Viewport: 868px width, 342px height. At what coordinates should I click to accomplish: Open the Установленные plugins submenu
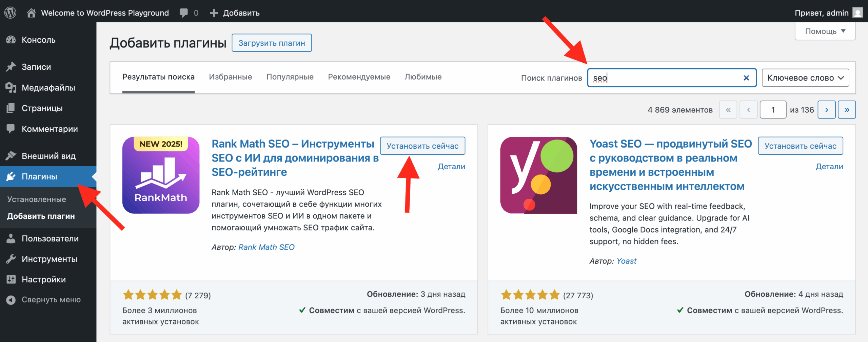(37, 199)
